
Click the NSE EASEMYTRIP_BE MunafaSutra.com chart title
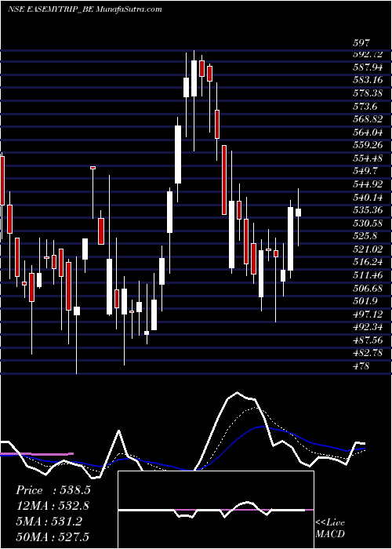[85, 9]
